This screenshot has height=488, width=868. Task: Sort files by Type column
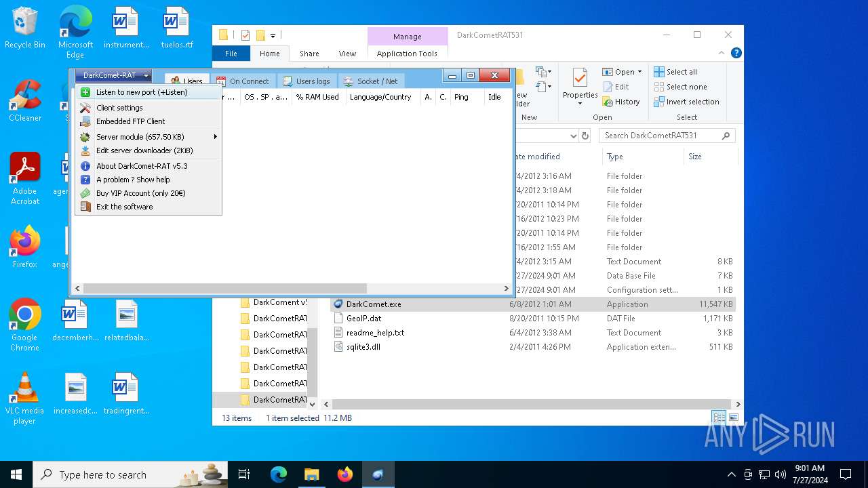click(x=643, y=157)
